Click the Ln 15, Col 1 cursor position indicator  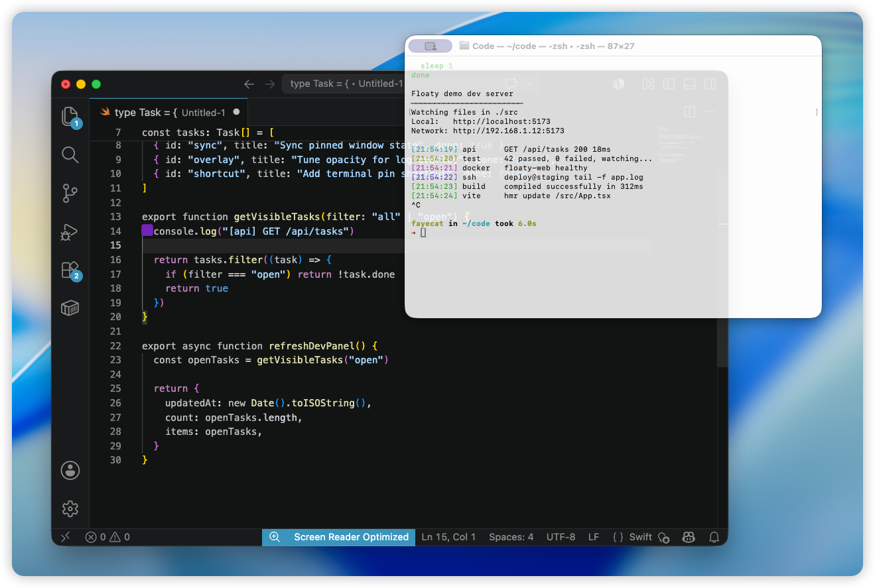click(448, 537)
